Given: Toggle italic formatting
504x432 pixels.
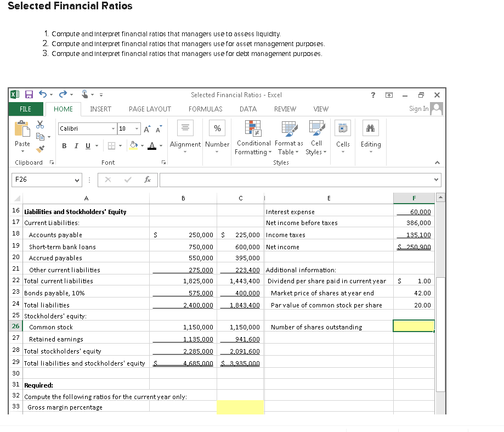Looking at the screenshot, I should pos(76,146).
